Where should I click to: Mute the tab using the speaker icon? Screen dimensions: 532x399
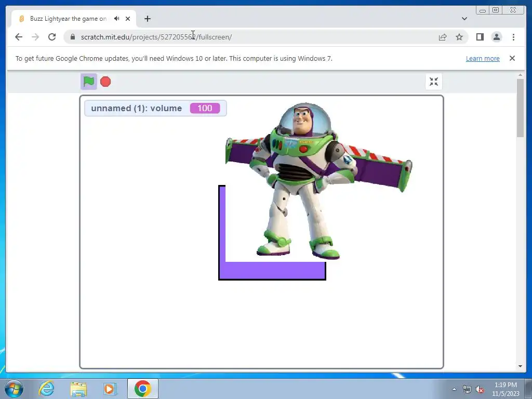117,19
